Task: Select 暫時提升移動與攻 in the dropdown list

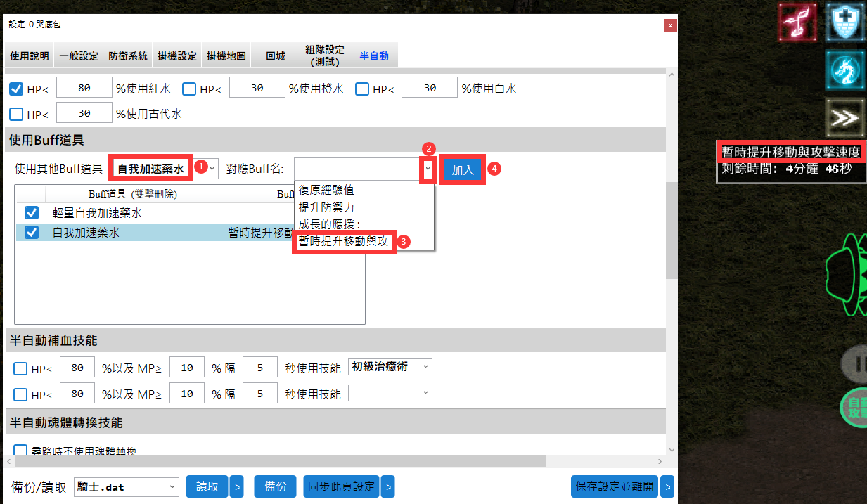Action: pyautogui.click(x=343, y=241)
